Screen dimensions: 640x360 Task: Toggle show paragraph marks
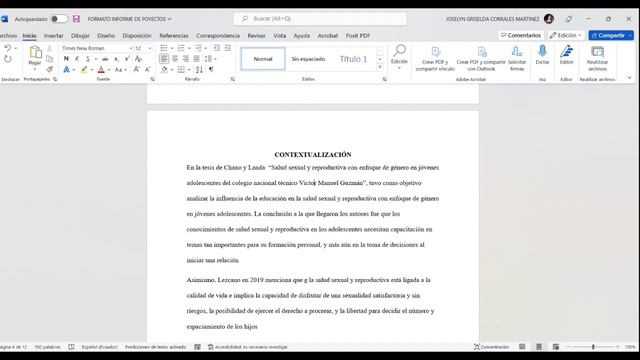pyautogui.click(x=211, y=70)
